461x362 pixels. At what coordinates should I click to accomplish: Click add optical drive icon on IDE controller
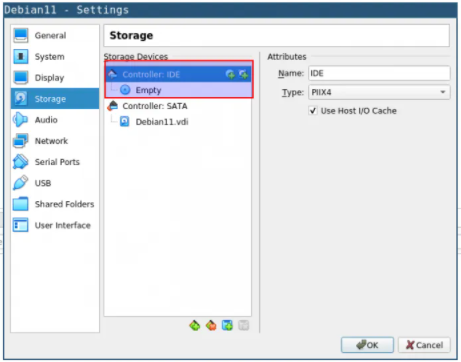coord(230,74)
